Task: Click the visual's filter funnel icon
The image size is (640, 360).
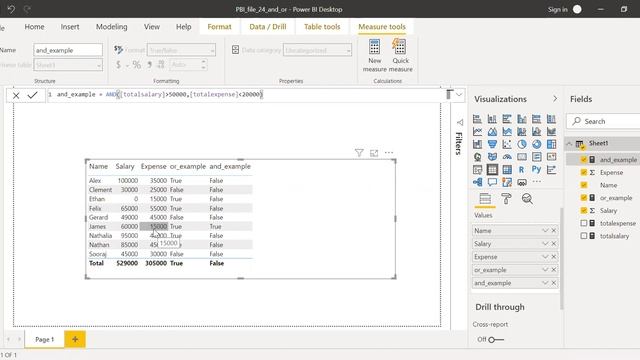Action: pyautogui.click(x=359, y=153)
